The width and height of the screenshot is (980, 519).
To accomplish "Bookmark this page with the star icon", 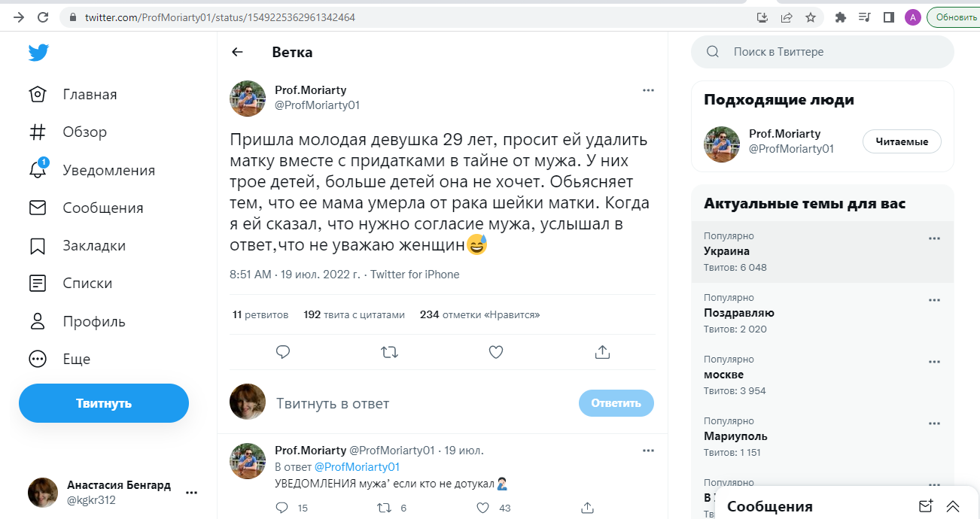I will pos(810,17).
